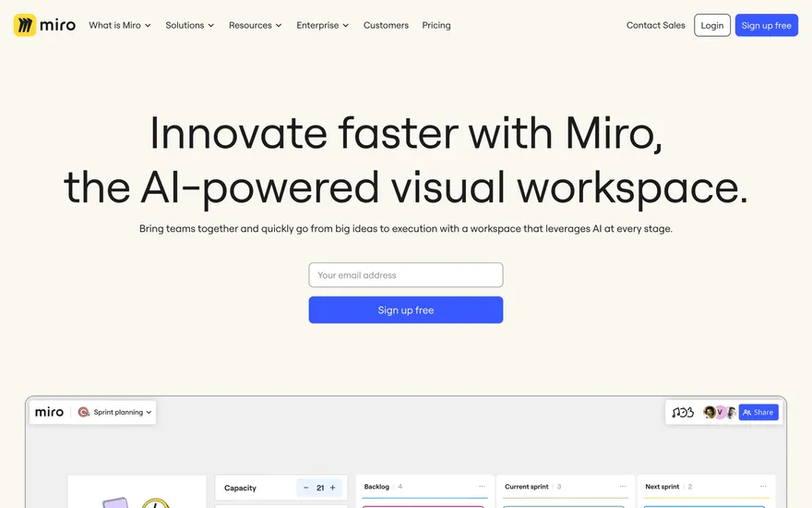This screenshot has width=812, height=508.
Task: Click the Login button
Action: (712, 25)
